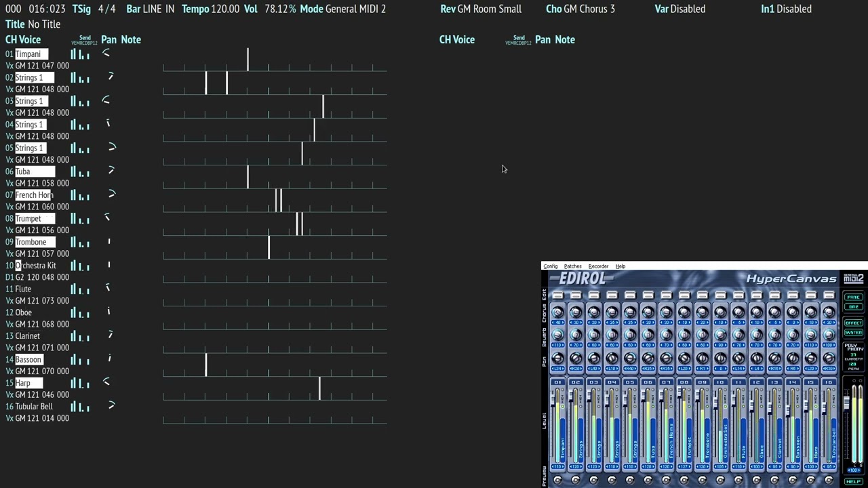Click the channel 01 pan value box showing L34
The image size is (868, 488).
pyautogui.click(x=558, y=369)
